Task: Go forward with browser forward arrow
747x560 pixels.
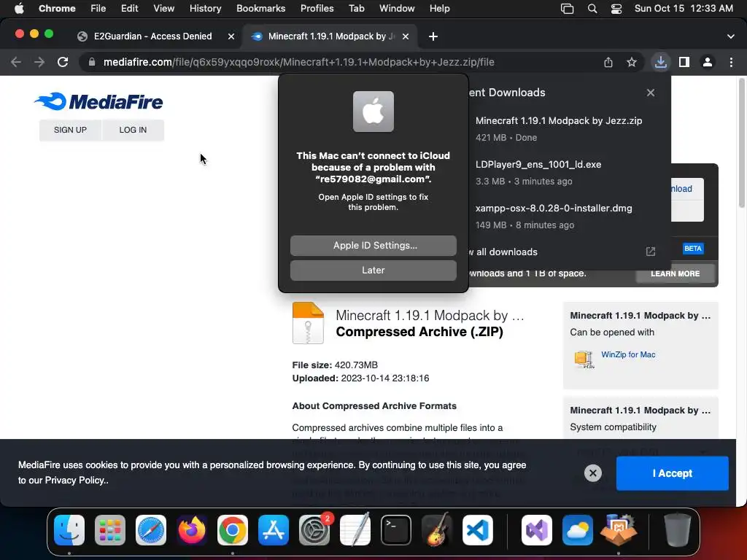Action: [39, 63]
